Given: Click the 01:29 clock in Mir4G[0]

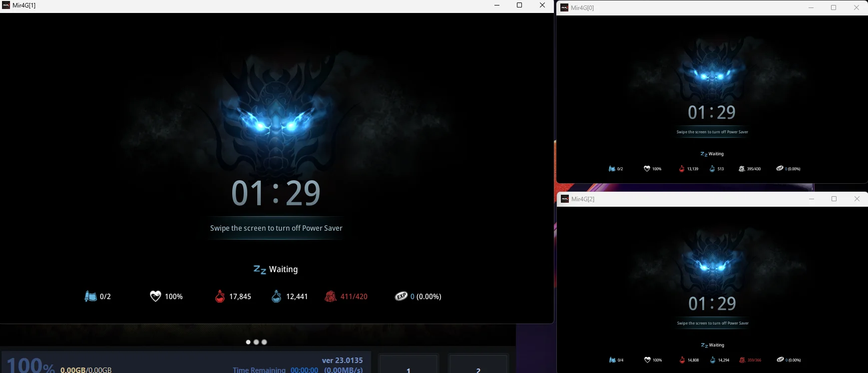Looking at the screenshot, I should point(712,113).
